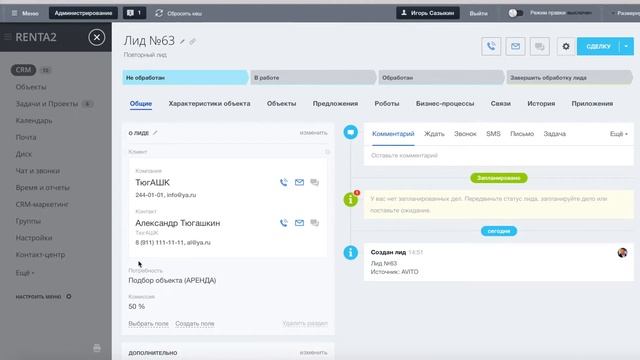This screenshot has height=360, width=640.
Task: Open Контакт-центр in sidebar
Action: 40,255
